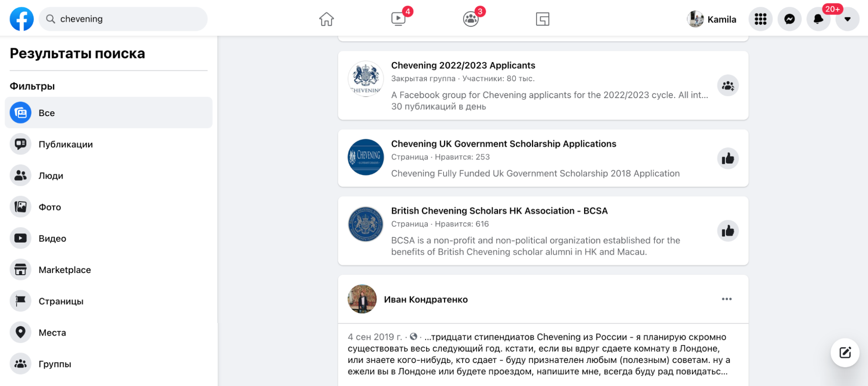Image resolution: width=868 pixels, height=386 pixels.
Task: Select the Публикации filter
Action: tap(109, 144)
